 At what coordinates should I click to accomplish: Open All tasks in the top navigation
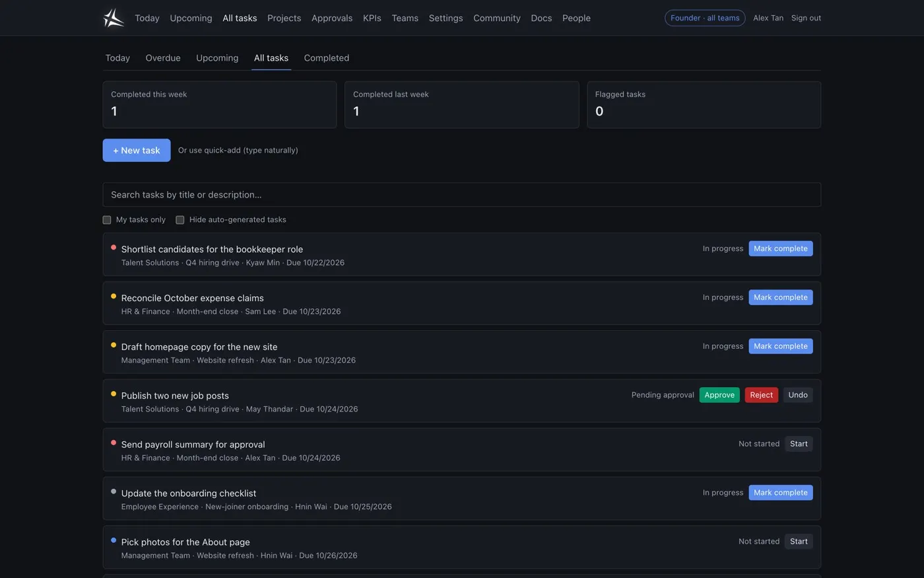click(x=240, y=18)
